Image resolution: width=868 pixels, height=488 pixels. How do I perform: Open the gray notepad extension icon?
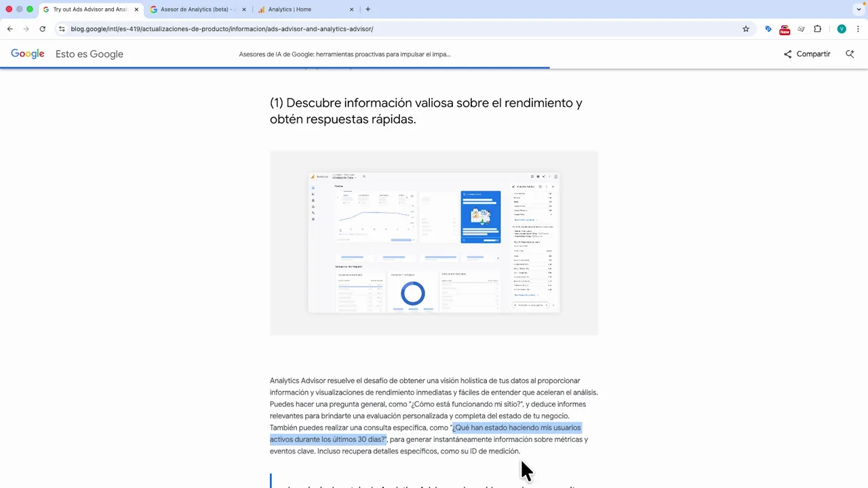point(801,29)
